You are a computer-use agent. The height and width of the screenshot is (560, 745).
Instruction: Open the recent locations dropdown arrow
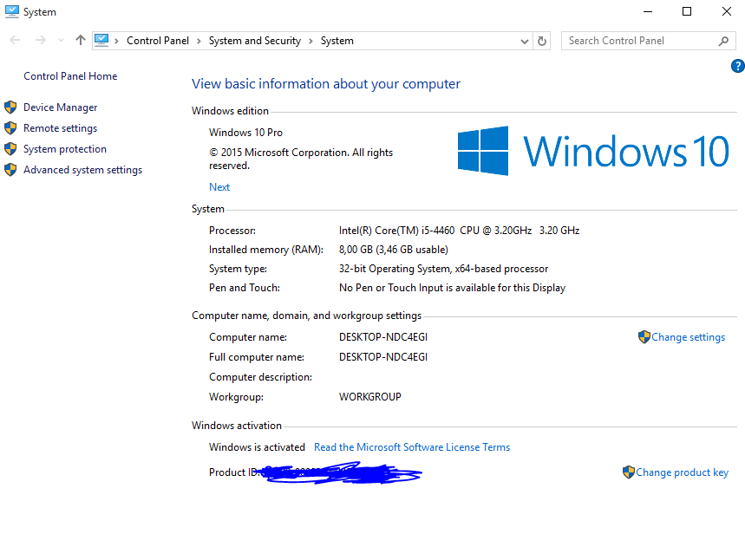(x=61, y=41)
